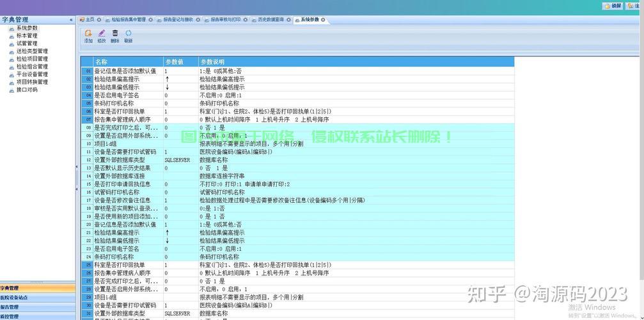Select row 15 是否打印申请回执信息
The width and height of the screenshot is (644, 320).
[x=297, y=184]
